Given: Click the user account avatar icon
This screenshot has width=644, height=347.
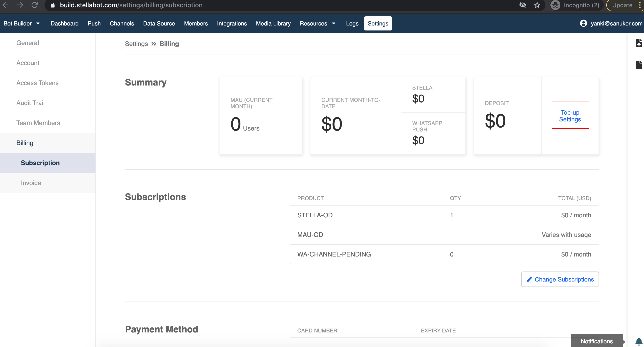Looking at the screenshot, I should coord(583,23).
